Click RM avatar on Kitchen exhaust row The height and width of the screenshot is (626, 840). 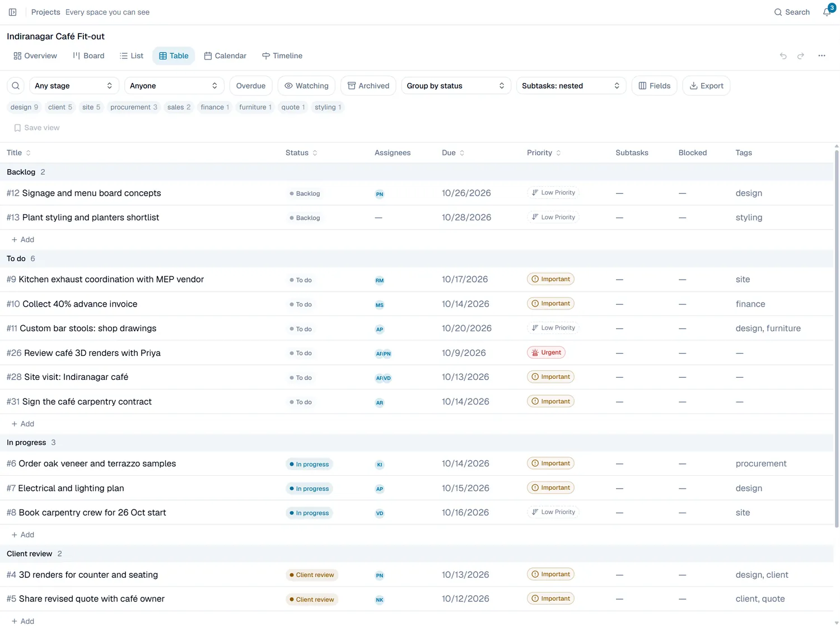(380, 280)
